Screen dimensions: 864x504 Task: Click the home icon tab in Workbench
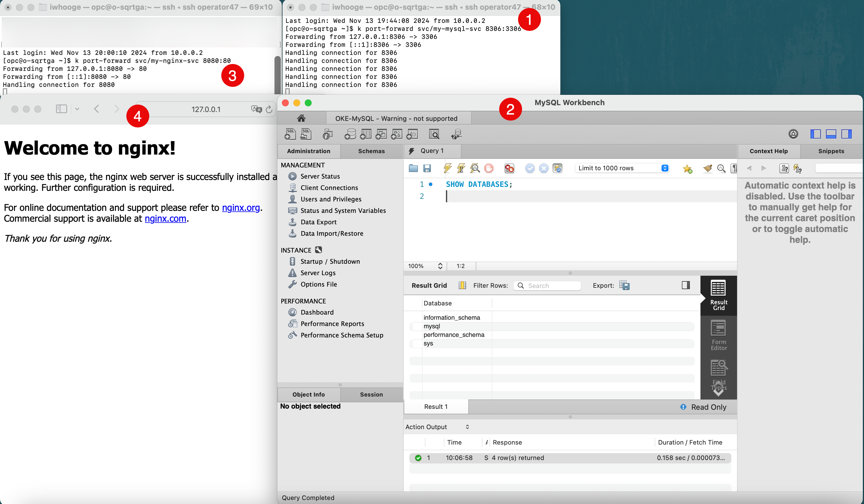tap(301, 118)
